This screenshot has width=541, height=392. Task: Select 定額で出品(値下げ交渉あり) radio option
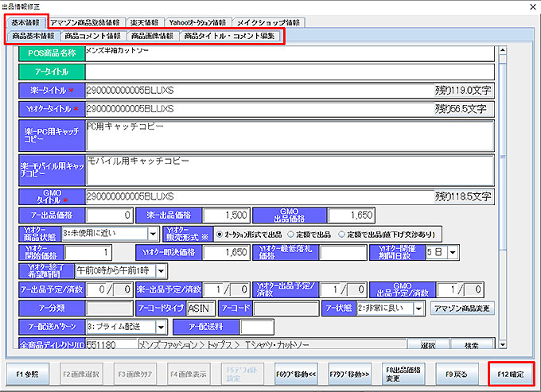pyautogui.click(x=343, y=234)
